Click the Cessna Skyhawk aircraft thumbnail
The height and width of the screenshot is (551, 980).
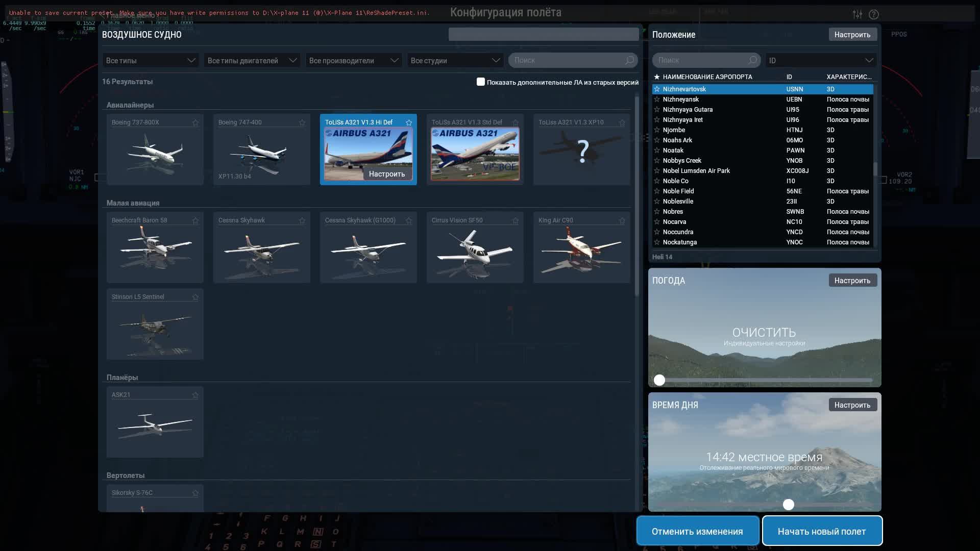click(261, 248)
